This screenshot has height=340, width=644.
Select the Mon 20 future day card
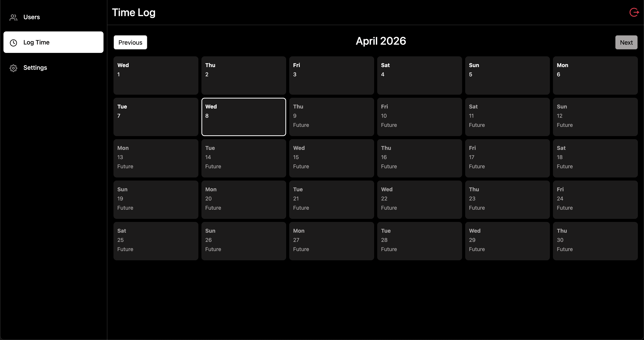(x=244, y=200)
